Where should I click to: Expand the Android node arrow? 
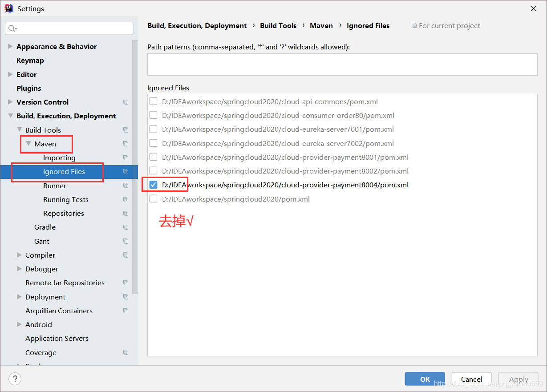(19, 324)
